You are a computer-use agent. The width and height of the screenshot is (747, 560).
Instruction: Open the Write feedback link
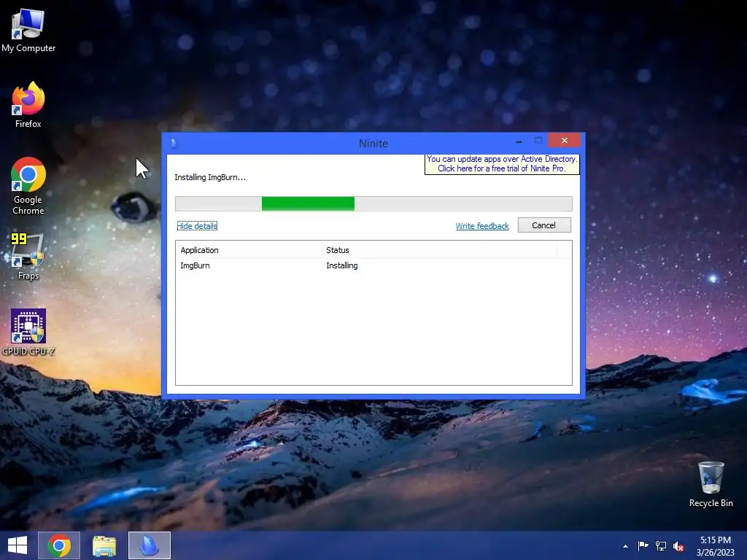coord(482,226)
